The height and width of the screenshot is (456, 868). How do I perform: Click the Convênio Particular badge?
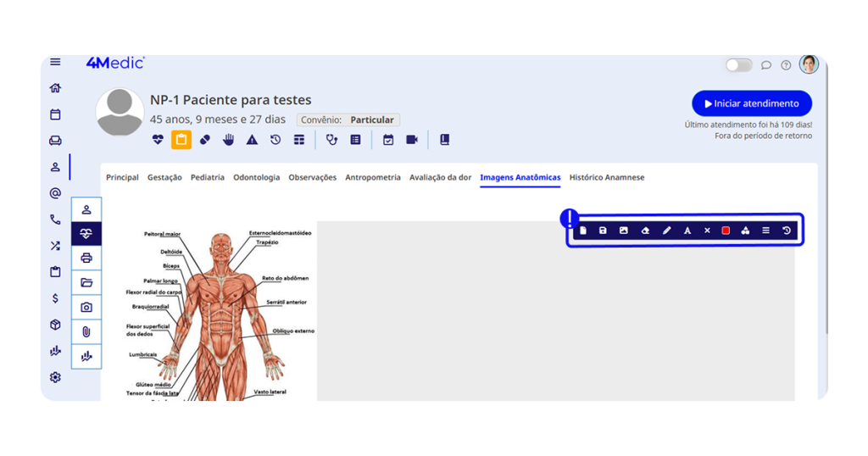(x=348, y=120)
